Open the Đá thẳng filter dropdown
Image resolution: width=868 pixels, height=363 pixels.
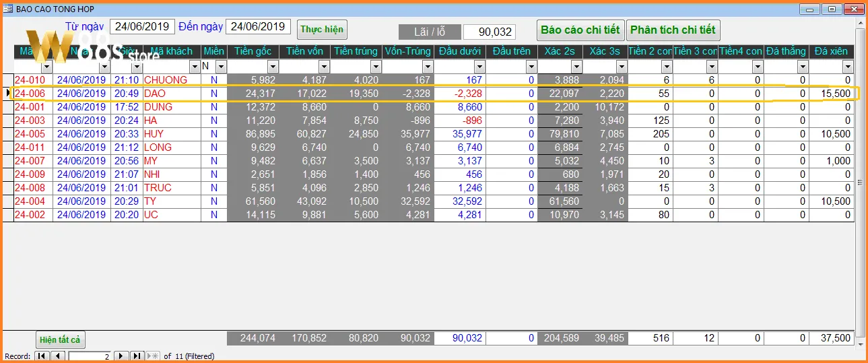[x=803, y=67]
